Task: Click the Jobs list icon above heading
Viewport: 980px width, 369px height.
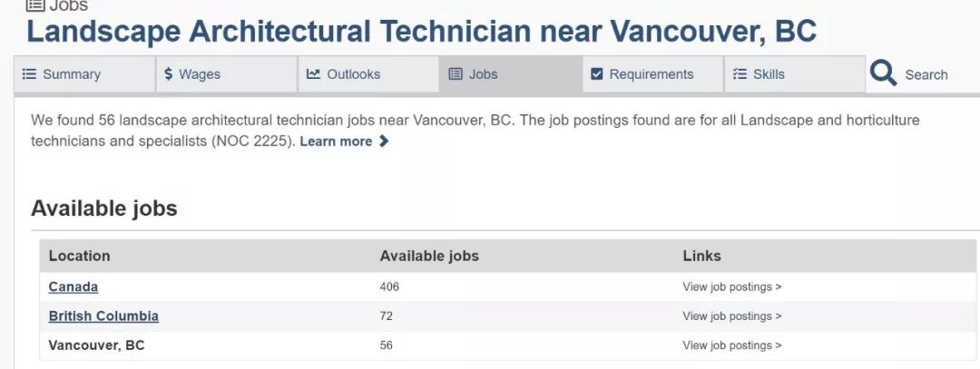Action: click(35, 5)
